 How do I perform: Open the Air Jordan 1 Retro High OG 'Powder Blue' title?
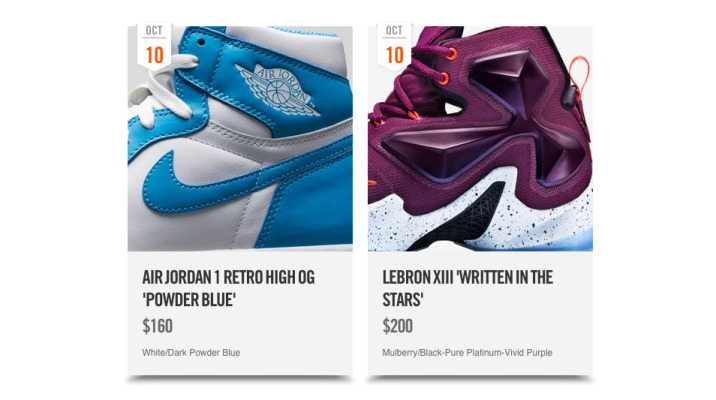(228, 288)
